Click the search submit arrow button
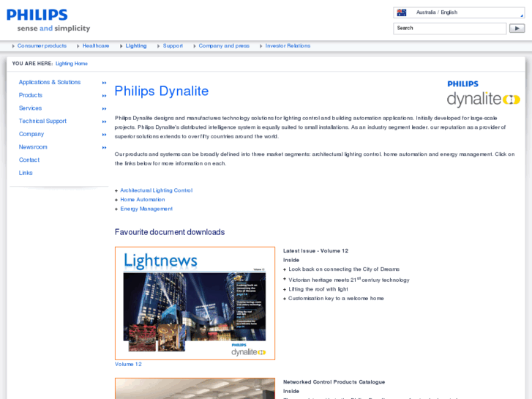 click(517, 28)
